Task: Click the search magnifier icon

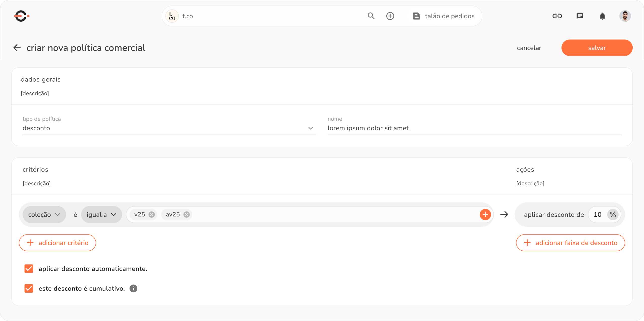Action: pos(371,16)
